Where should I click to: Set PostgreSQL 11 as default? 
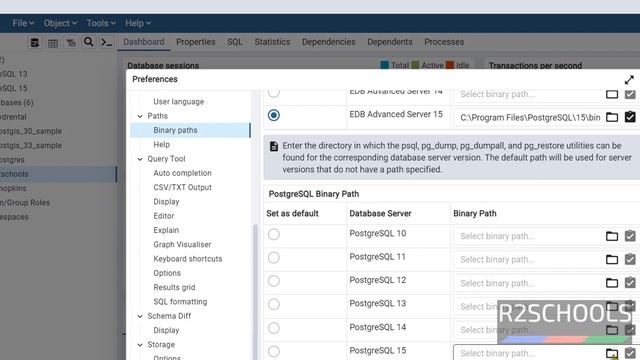[x=273, y=258]
